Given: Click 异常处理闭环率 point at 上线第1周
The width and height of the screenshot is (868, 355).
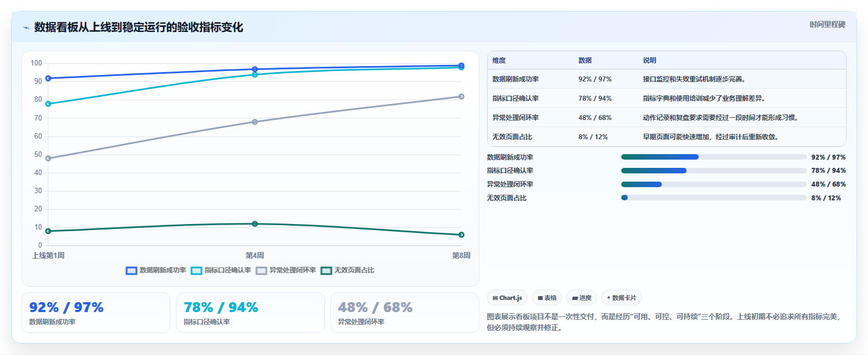Looking at the screenshot, I should [x=48, y=159].
